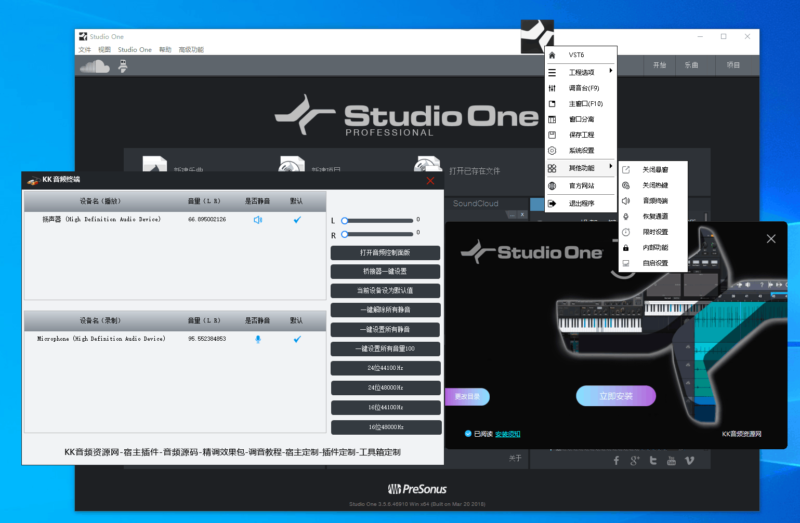Open the YouTube social icon

[671, 460]
